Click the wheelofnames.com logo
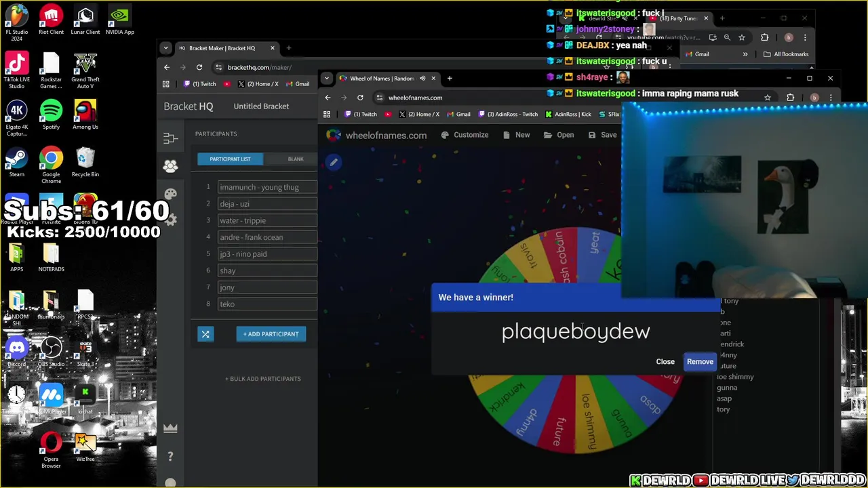This screenshot has height=488, width=868. [376, 135]
